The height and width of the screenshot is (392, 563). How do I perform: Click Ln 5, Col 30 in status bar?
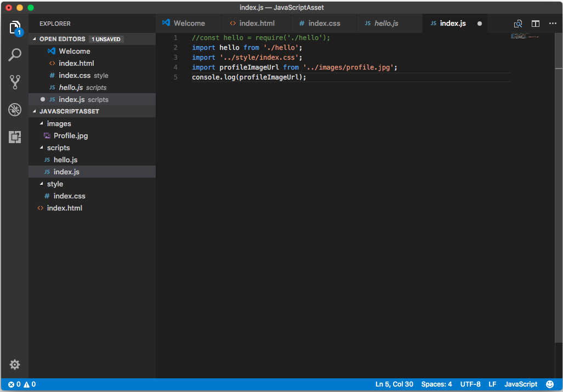pos(394,384)
